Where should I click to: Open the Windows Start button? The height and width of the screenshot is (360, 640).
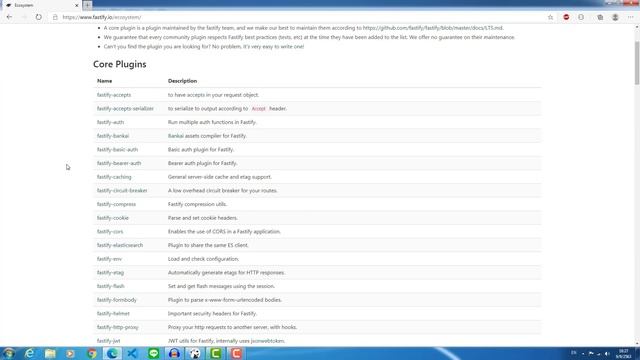tap(9, 353)
